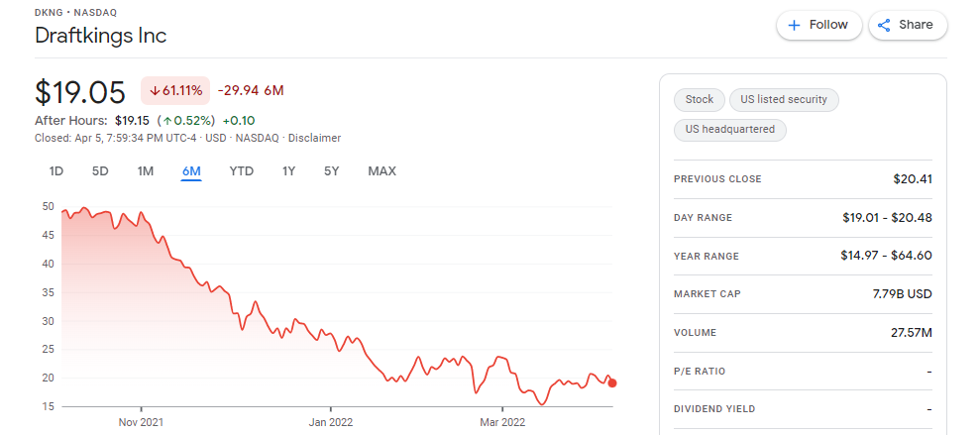980x435 pixels.
Task: Click the Jan 2022 axis label
Action: (x=329, y=422)
